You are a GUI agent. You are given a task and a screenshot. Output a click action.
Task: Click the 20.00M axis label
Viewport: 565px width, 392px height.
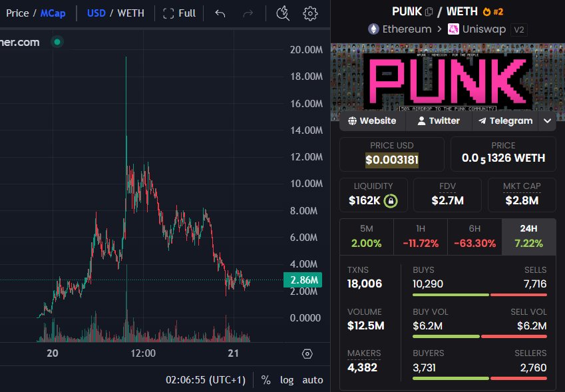coord(306,50)
